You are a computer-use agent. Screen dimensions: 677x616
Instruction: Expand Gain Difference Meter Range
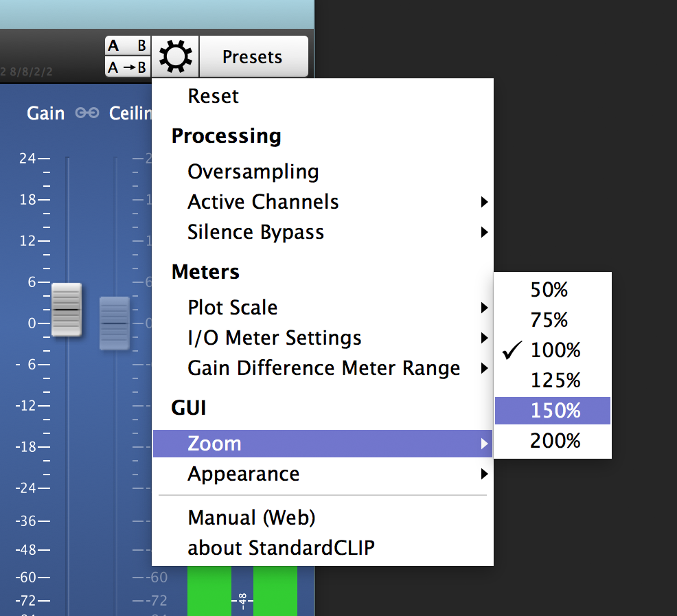(x=323, y=368)
